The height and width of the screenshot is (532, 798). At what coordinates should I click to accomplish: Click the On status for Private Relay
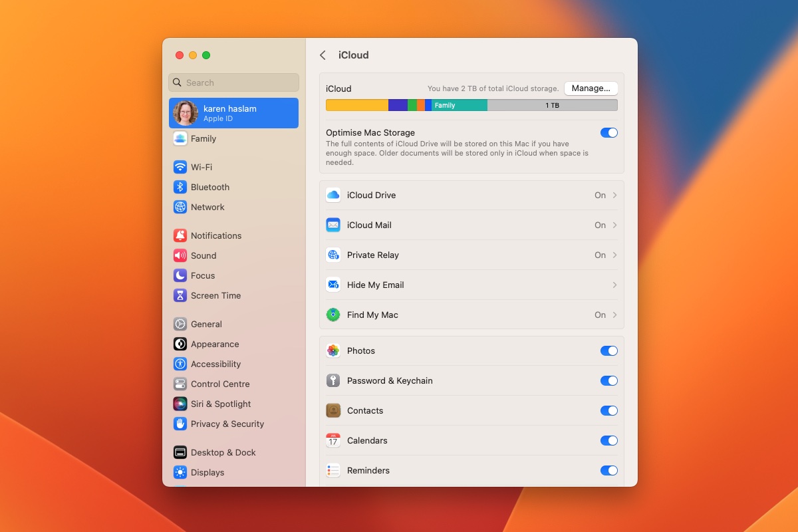tap(600, 255)
